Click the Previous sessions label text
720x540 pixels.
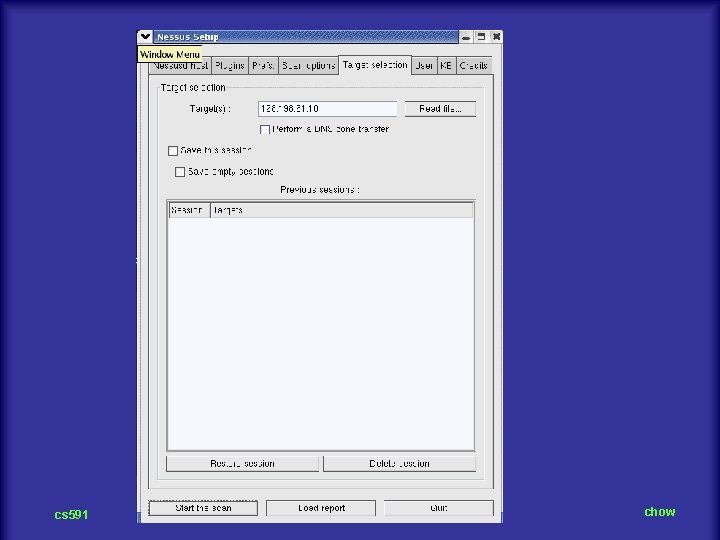(320, 190)
